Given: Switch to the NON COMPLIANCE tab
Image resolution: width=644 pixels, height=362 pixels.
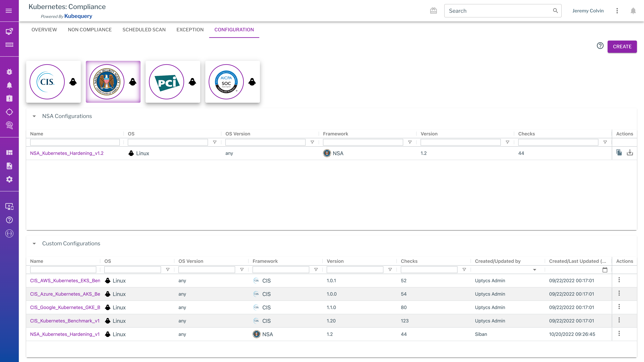Looking at the screenshot, I should [x=90, y=30].
